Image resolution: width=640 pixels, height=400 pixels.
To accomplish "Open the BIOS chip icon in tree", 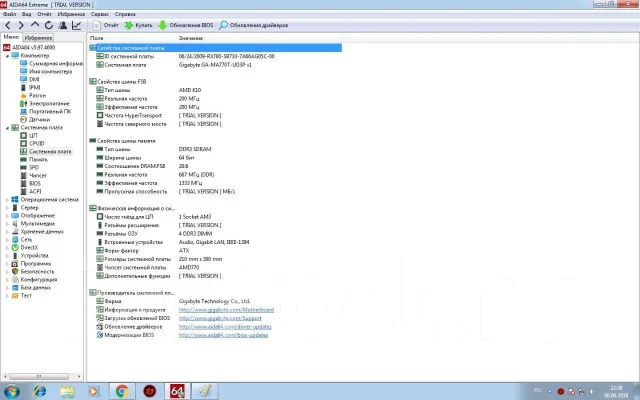I will [x=23, y=184].
